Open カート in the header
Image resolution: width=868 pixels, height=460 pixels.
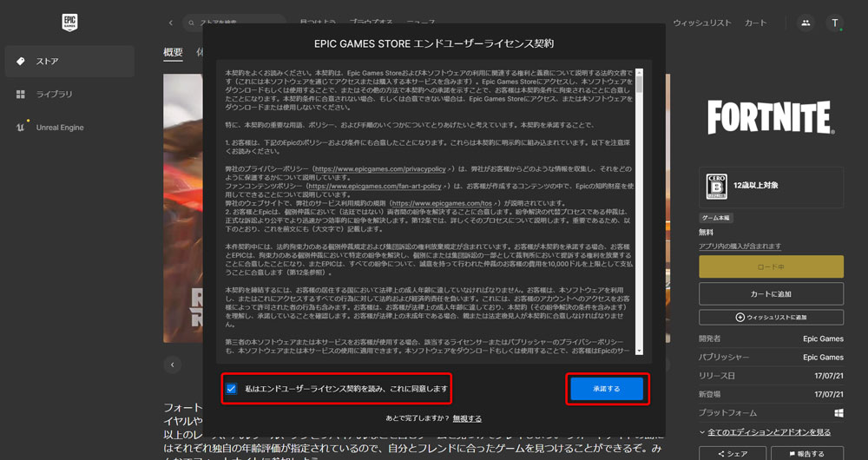tap(756, 23)
